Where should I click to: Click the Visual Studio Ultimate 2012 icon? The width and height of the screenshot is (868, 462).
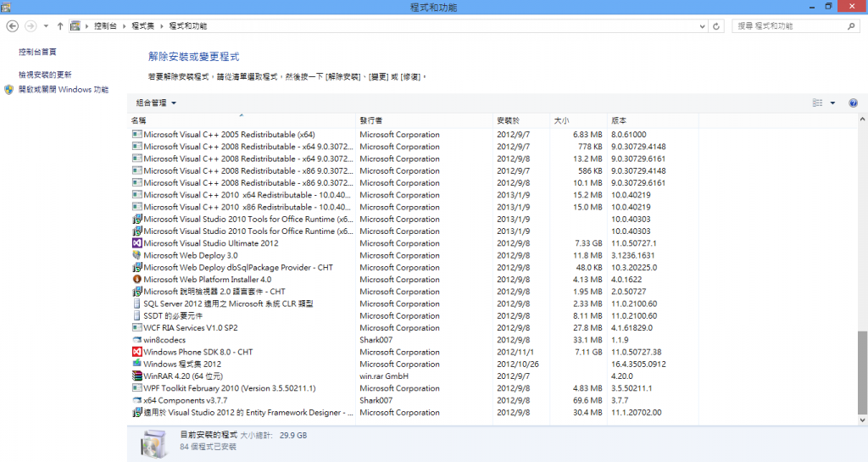(x=137, y=243)
